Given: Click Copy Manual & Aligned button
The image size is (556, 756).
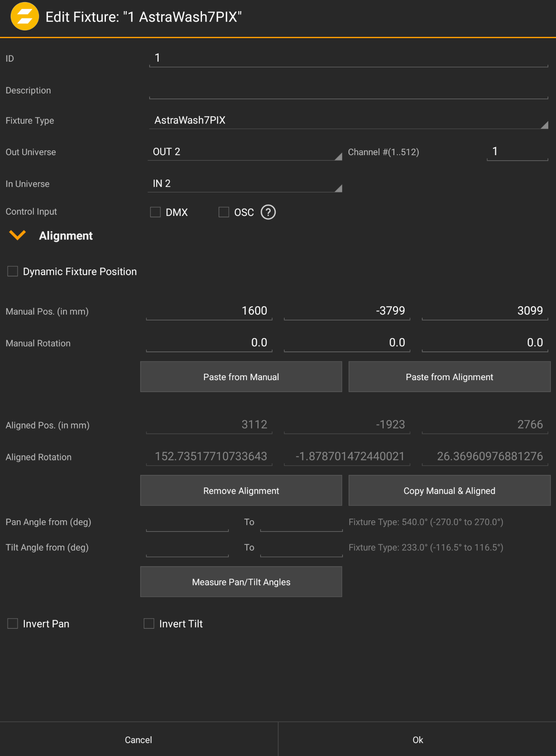Looking at the screenshot, I should pyautogui.click(x=449, y=491).
